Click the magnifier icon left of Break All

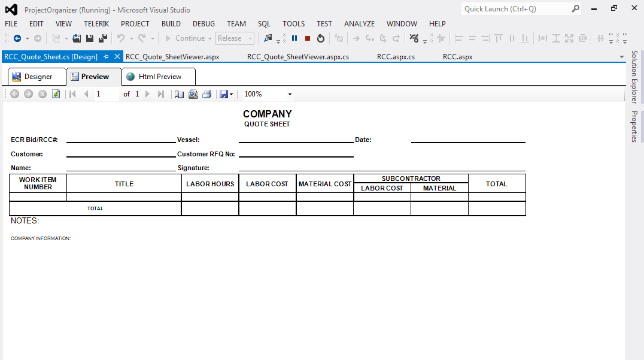pos(268,38)
